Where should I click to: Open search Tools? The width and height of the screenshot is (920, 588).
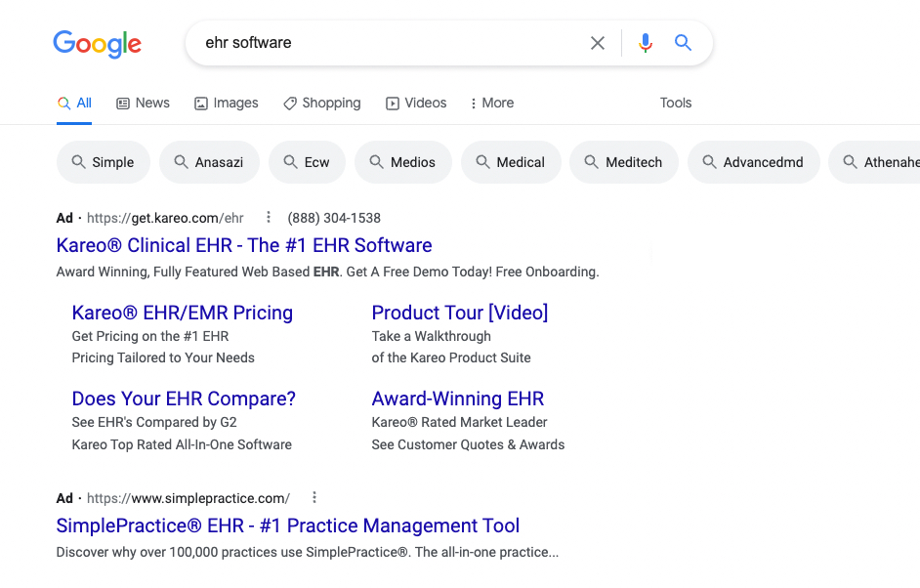click(x=675, y=104)
